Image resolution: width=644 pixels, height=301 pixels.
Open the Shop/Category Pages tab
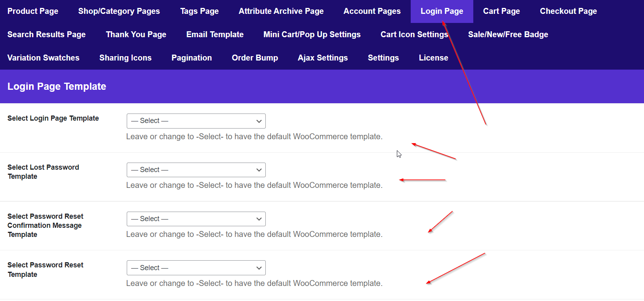click(x=119, y=11)
